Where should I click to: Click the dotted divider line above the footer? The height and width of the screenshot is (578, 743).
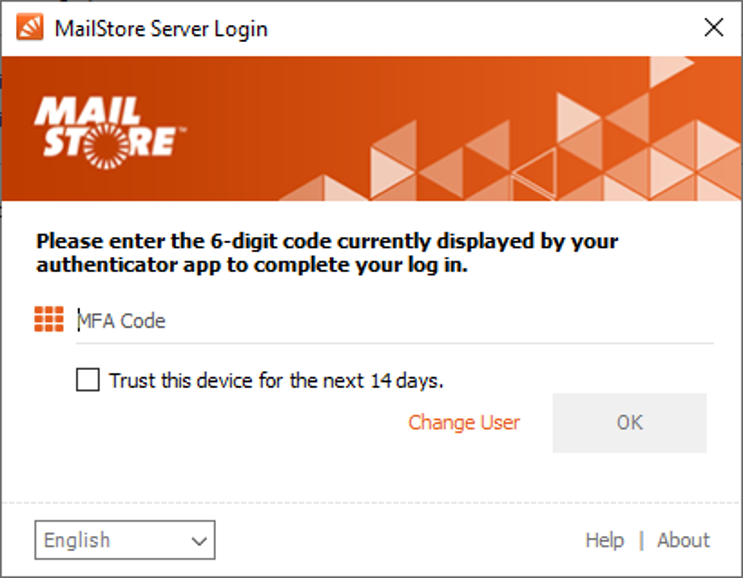(x=371, y=503)
